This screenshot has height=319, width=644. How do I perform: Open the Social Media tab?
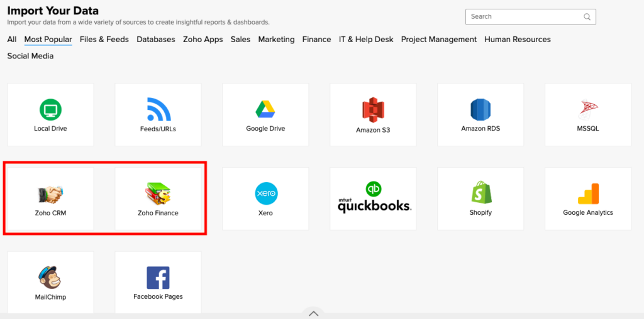pos(30,56)
